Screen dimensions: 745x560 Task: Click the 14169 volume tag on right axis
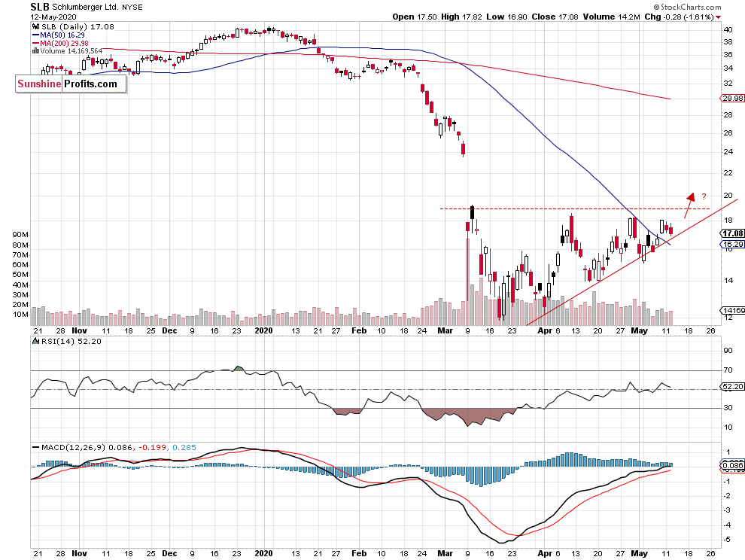(x=733, y=310)
